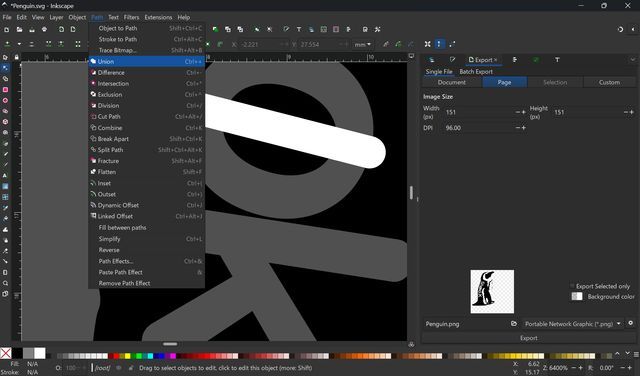This screenshot has width=640, height=376.
Task: Switch to the Single File tab
Action: 439,71
